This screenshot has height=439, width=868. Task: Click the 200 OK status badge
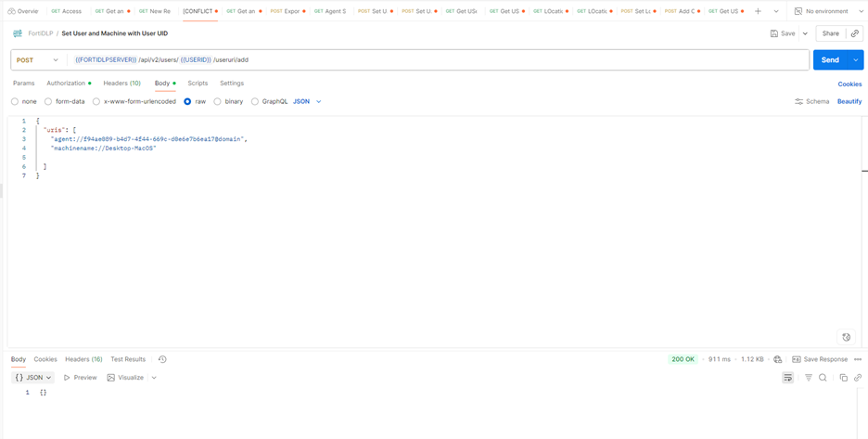(x=683, y=359)
